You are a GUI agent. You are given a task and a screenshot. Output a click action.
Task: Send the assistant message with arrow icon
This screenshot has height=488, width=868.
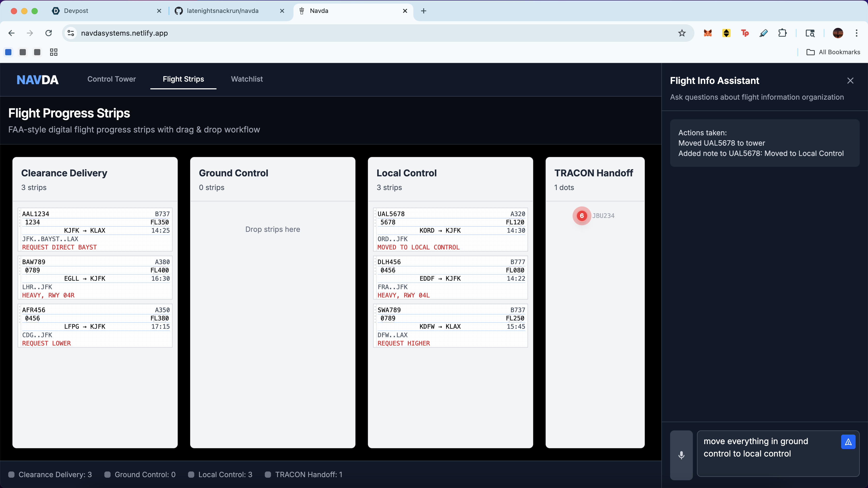click(848, 442)
